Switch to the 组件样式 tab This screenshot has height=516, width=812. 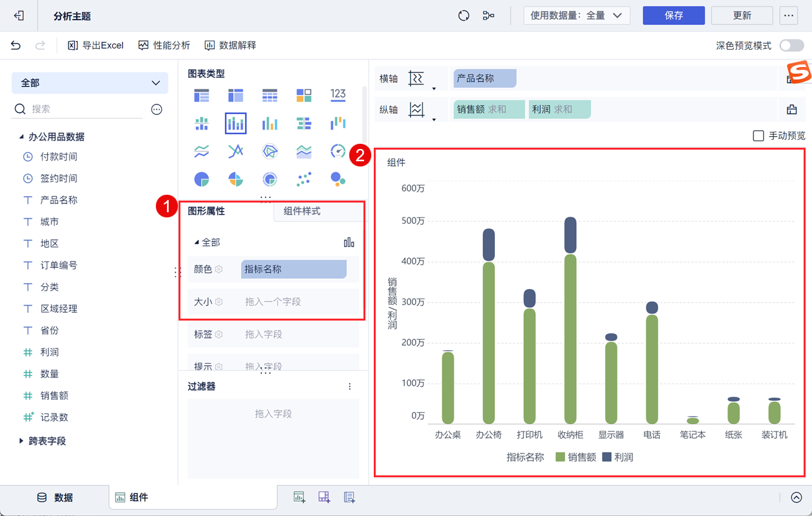pyautogui.click(x=302, y=211)
